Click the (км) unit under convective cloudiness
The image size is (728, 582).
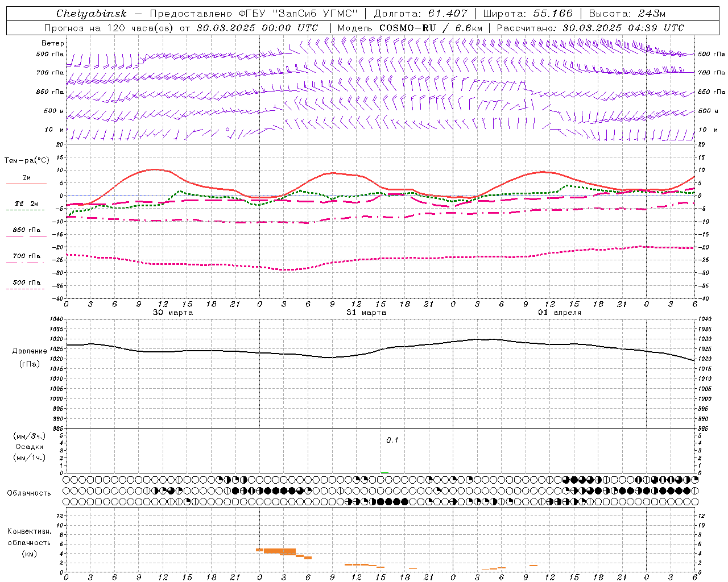point(30,554)
